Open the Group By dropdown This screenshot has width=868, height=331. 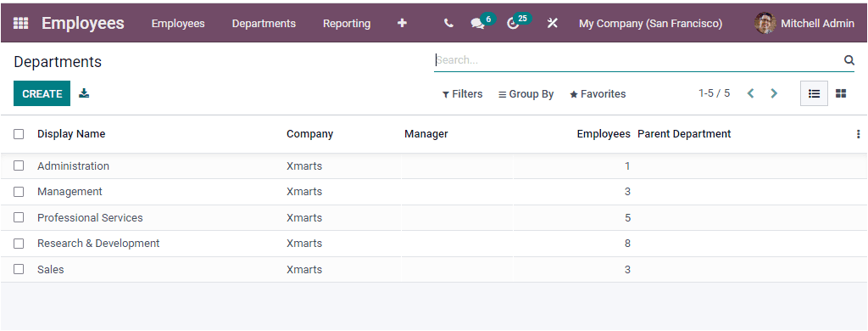tap(526, 94)
